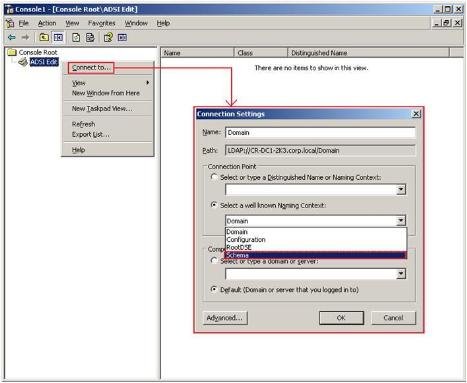Collapse the Naming Context dropdown arrow
The image size is (467, 383).
pos(401,220)
